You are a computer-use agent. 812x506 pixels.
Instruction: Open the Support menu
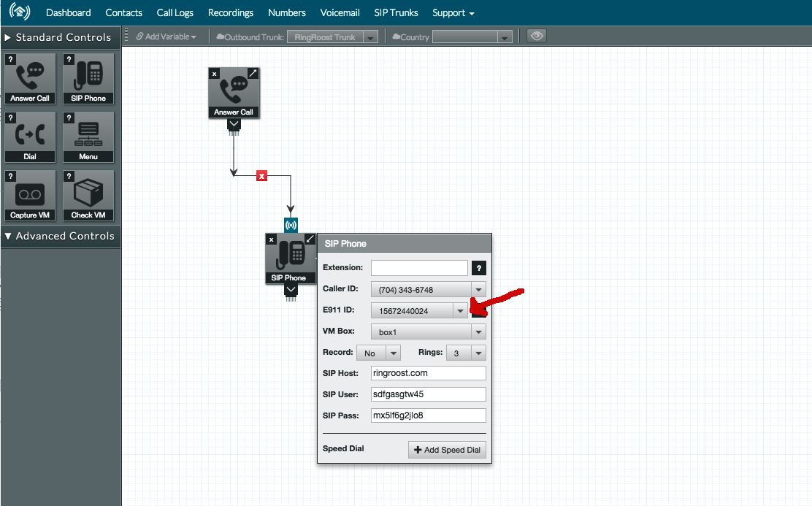pos(453,12)
